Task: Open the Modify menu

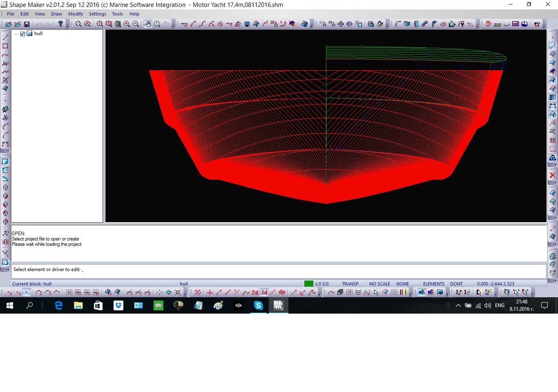Action: 76,14
